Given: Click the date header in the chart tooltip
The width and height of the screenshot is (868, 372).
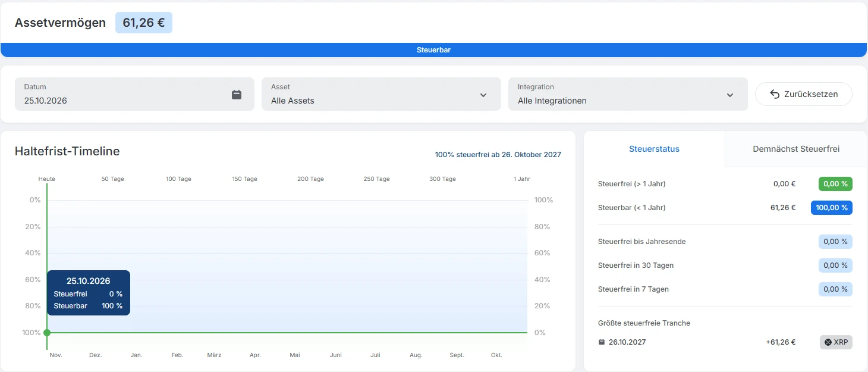Looking at the screenshot, I should 88,281.
